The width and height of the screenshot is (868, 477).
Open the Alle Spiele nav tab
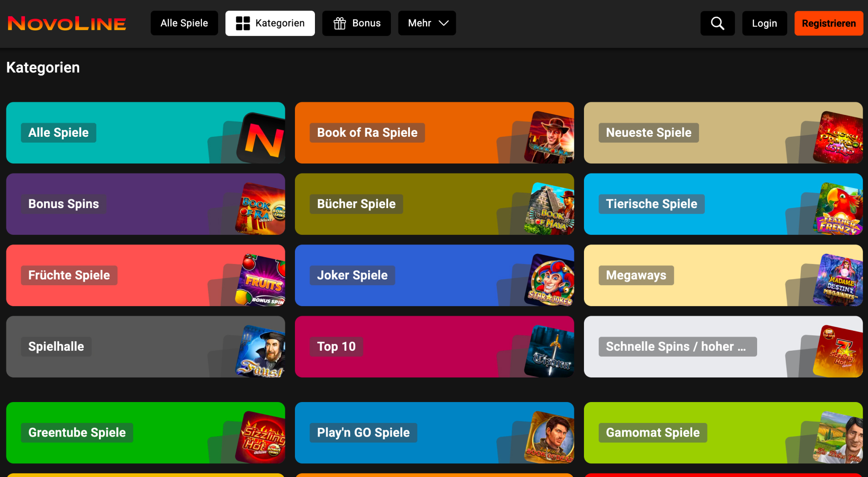[184, 23]
